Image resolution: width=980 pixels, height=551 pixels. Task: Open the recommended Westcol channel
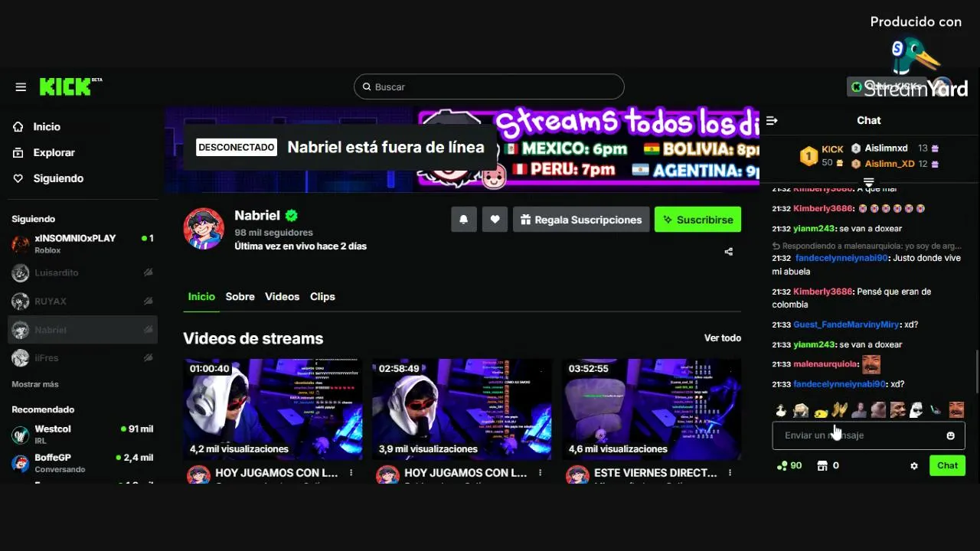pyautogui.click(x=83, y=434)
